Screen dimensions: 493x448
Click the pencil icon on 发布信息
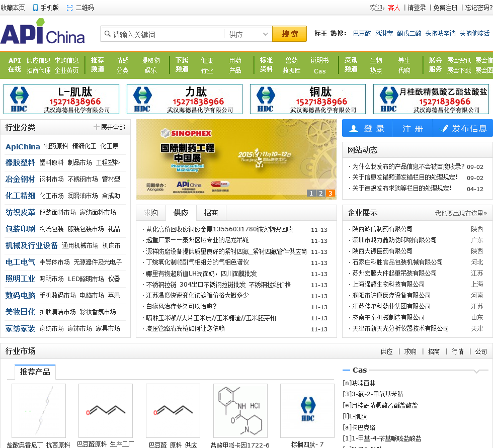444,128
